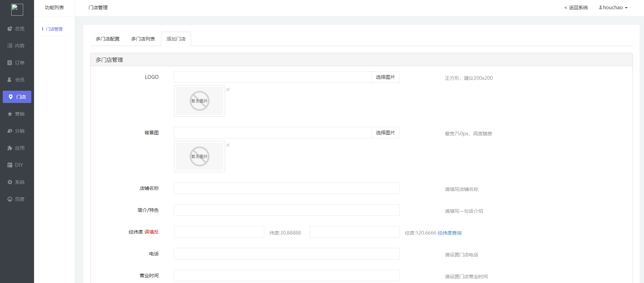
Task: Click the 请填写店铺名称 hint text
Action: coord(461,189)
